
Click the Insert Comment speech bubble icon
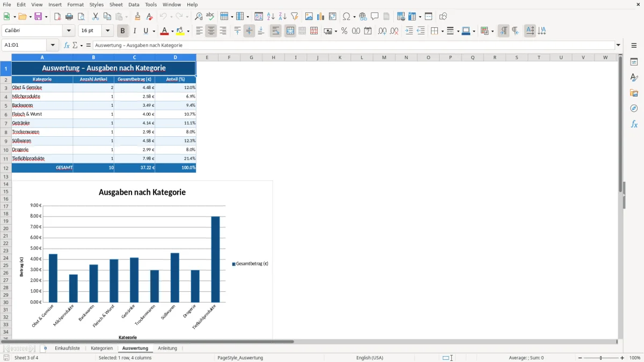coord(375,16)
